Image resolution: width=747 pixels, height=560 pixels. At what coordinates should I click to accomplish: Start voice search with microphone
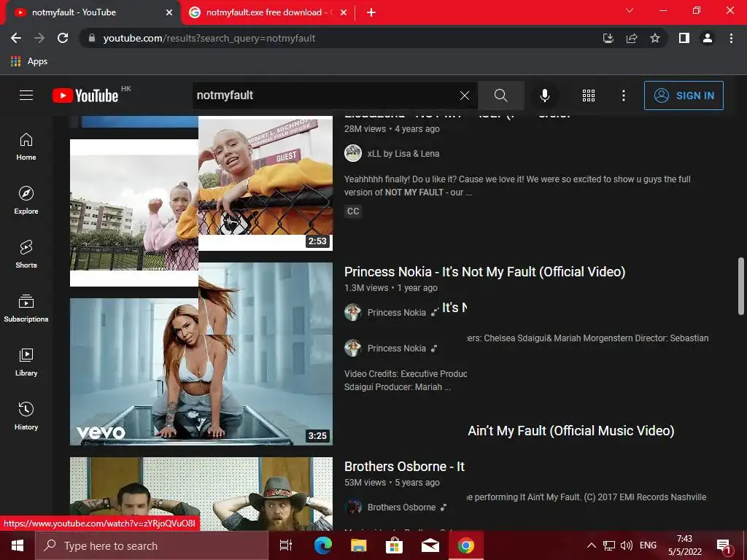tap(544, 96)
